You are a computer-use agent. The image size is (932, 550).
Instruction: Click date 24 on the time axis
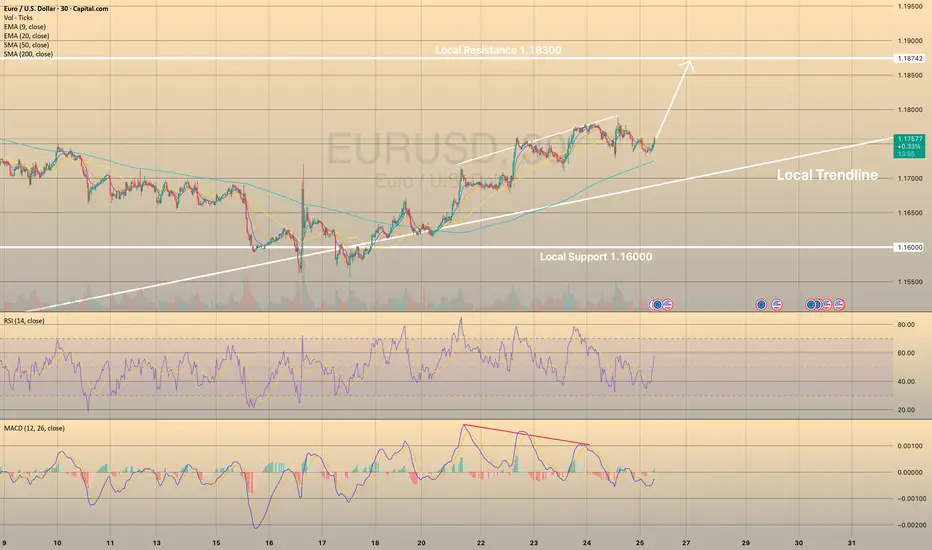coord(587,543)
